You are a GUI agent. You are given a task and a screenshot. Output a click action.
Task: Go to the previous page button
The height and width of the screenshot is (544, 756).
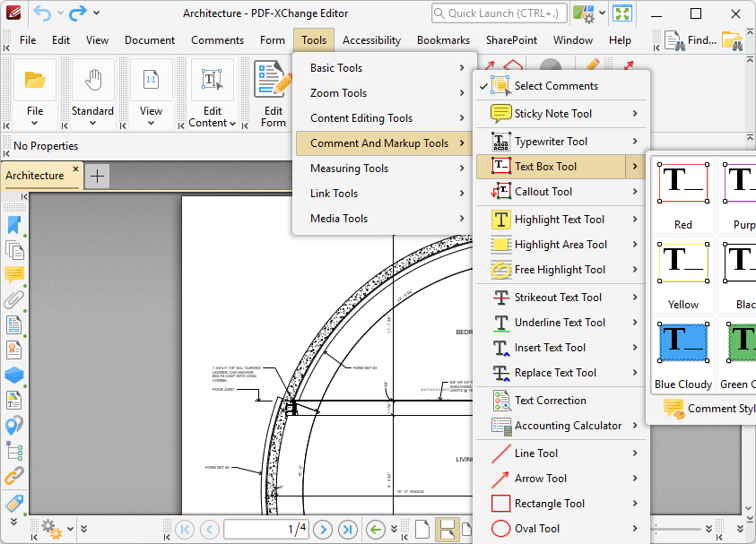(209, 530)
